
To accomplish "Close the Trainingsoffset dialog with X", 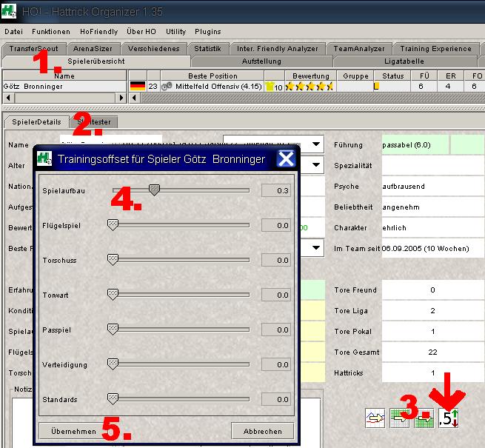I will [286, 158].
